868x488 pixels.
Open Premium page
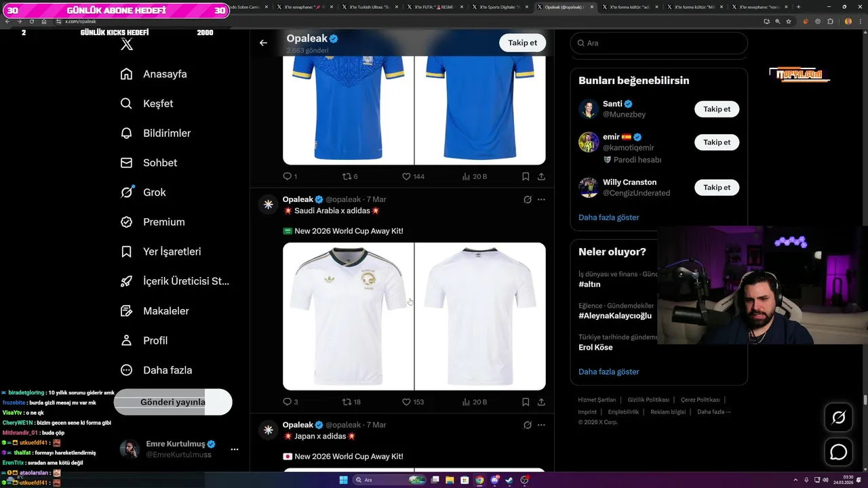click(x=153, y=222)
